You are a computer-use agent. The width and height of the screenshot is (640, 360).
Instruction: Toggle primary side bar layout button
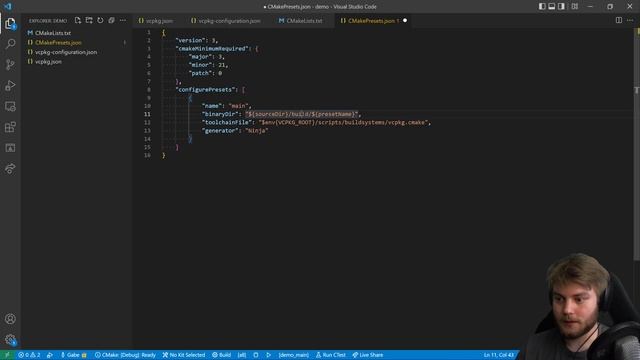click(542, 7)
